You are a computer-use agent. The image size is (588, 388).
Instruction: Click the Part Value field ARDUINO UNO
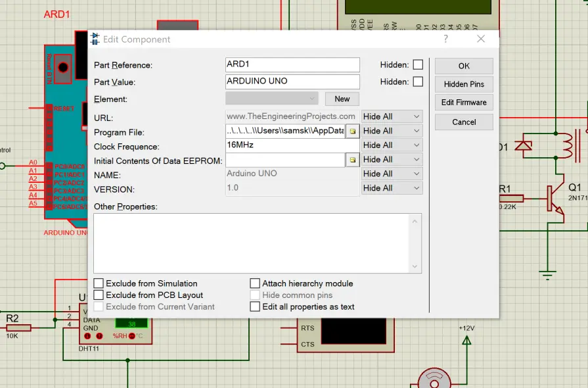[x=292, y=82]
